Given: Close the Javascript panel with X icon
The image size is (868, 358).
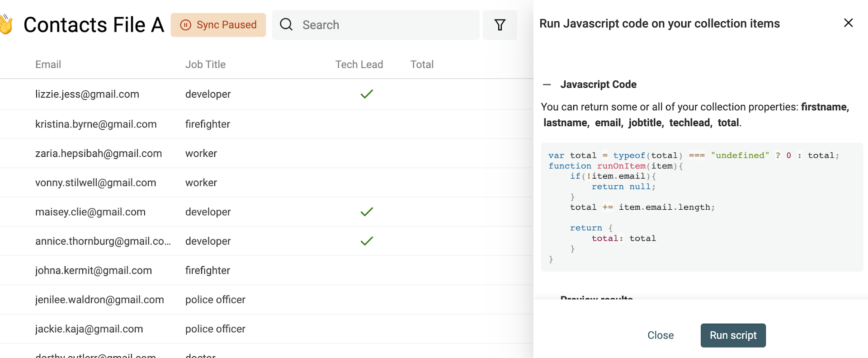Looking at the screenshot, I should [x=848, y=23].
